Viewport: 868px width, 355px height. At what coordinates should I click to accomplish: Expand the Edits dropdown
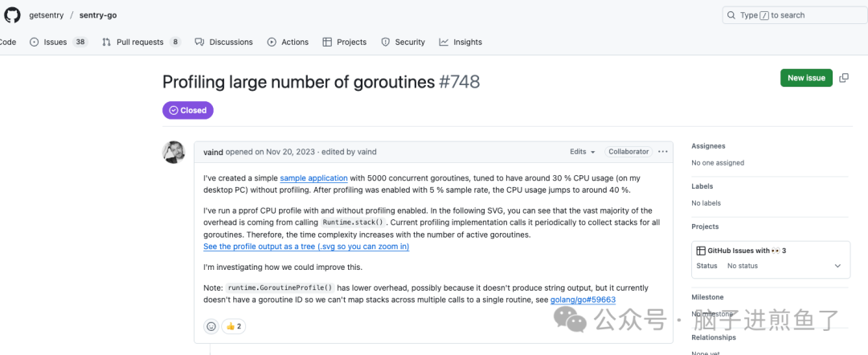(x=583, y=152)
